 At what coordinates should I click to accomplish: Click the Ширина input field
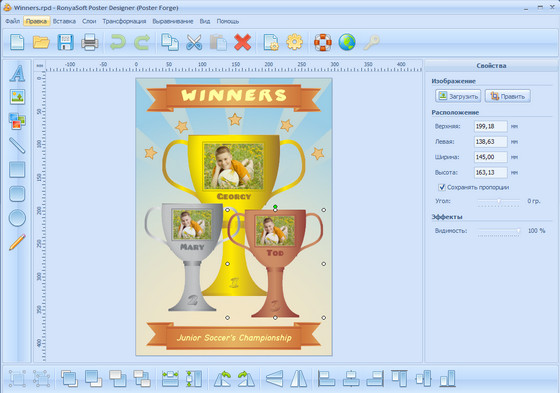[x=491, y=157]
